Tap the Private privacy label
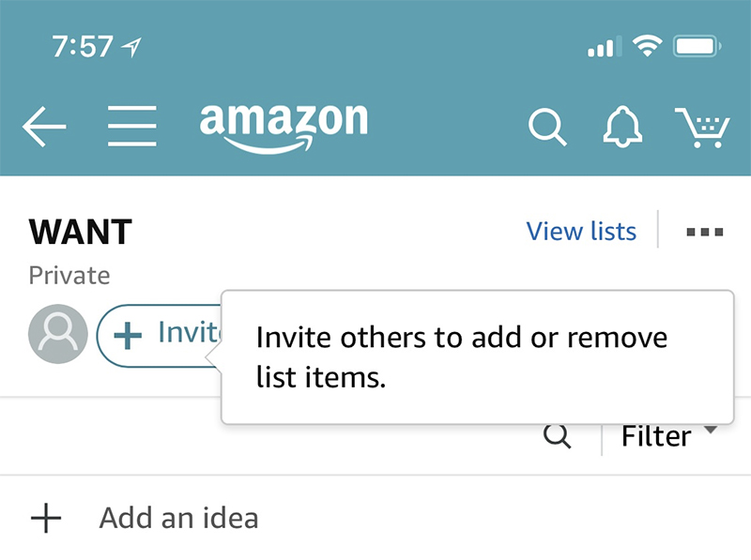The height and width of the screenshot is (560, 751). click(x=69, y=276)
